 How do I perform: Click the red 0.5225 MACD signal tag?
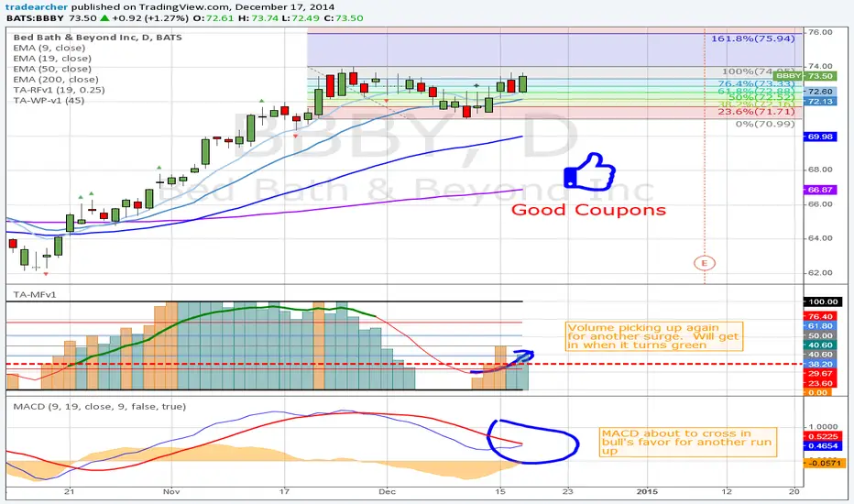point(823,436)
